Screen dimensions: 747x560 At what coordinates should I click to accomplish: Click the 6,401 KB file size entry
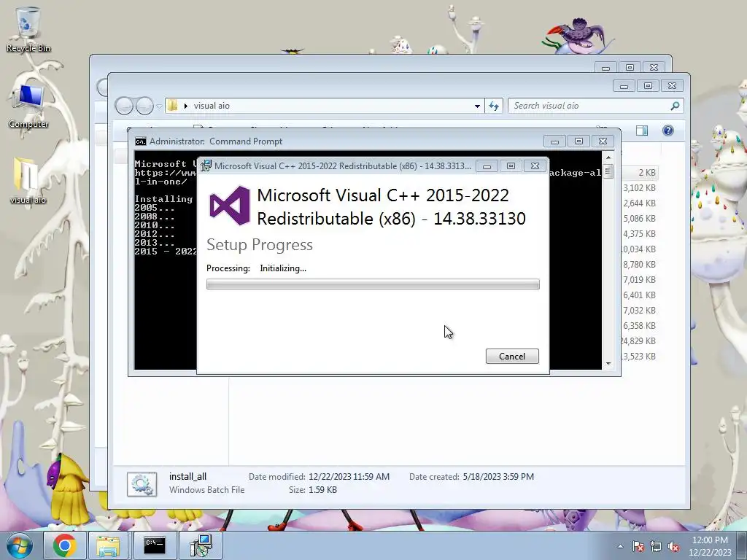point(639,295)
